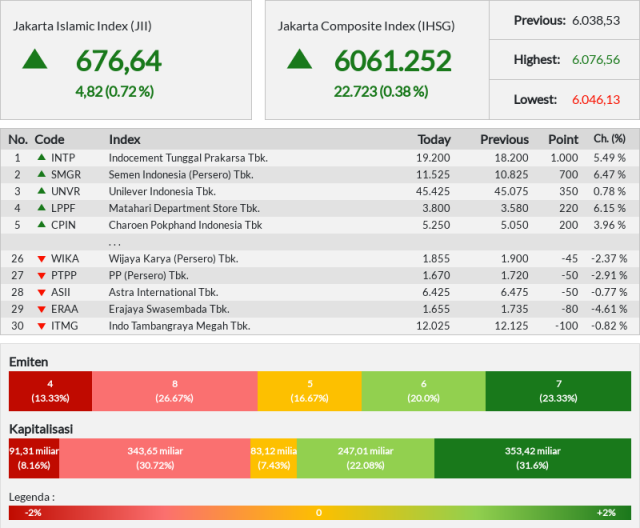Viewport: 640px width, 528px height.
Task: Select the dark red Emiten segment showing 4 (13.33%)
Action: (50, 391)
